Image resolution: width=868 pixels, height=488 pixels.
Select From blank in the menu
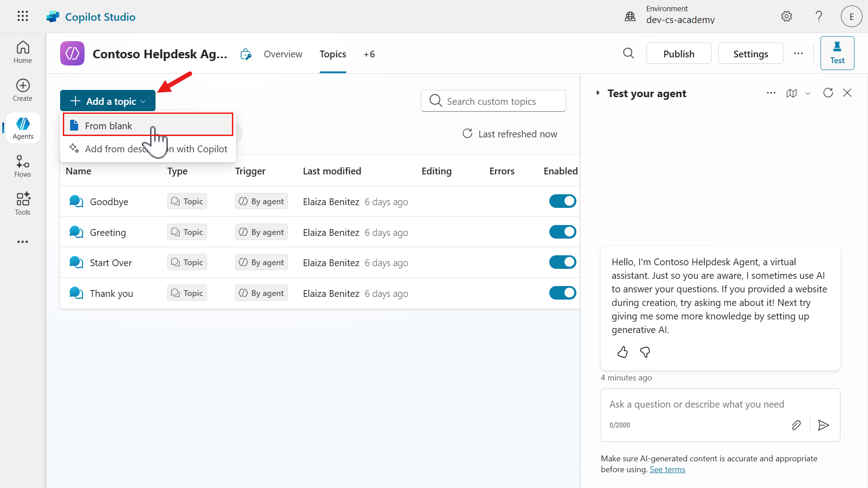coord(108,125)
